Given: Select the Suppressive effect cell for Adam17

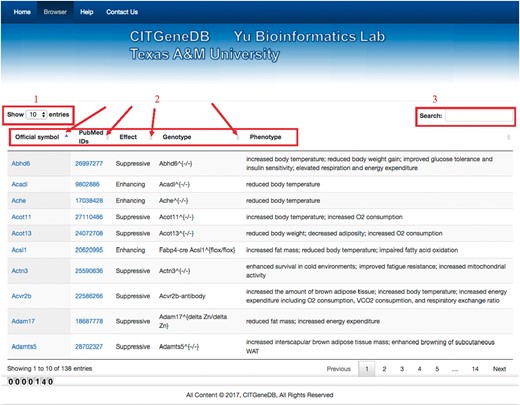Looking at the screenshot, I should click(x=133, y=321).
